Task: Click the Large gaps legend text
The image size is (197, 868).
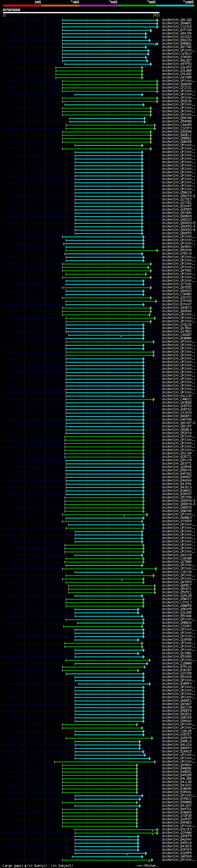Action: click(x=38, y=866)
